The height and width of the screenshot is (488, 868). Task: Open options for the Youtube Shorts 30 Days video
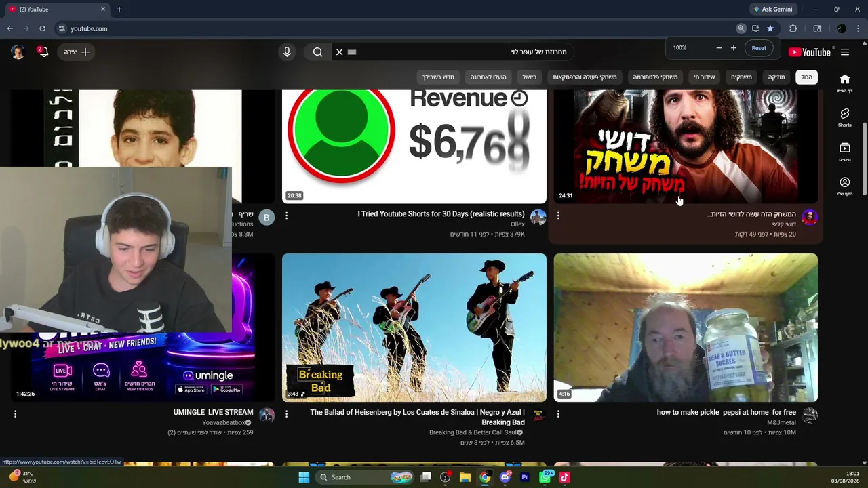(286, 216)
